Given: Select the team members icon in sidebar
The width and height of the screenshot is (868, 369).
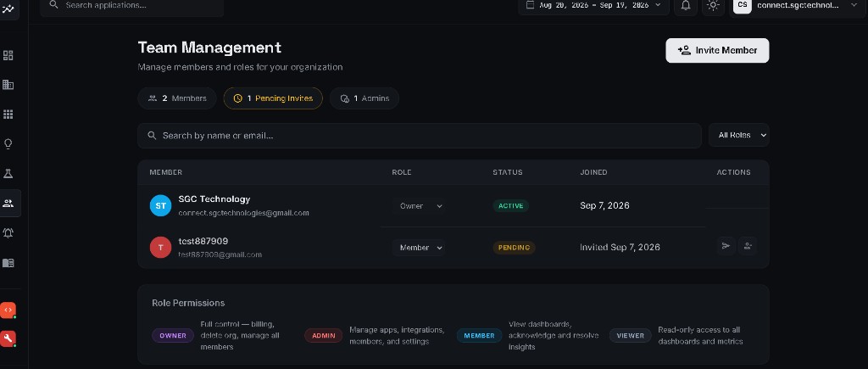Looking at the screenshot, I should (x=8, y=204).
